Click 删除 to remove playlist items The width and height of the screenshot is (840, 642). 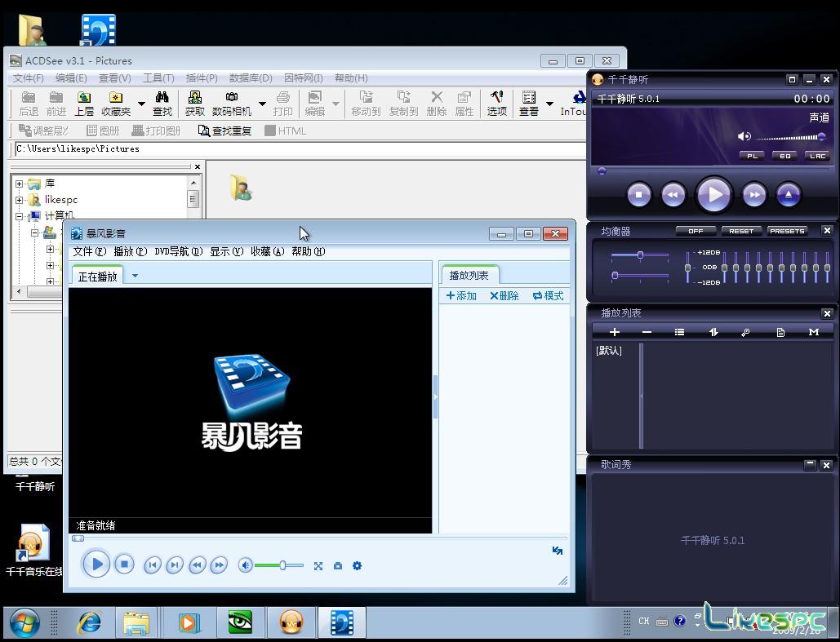tap(504, 295)
